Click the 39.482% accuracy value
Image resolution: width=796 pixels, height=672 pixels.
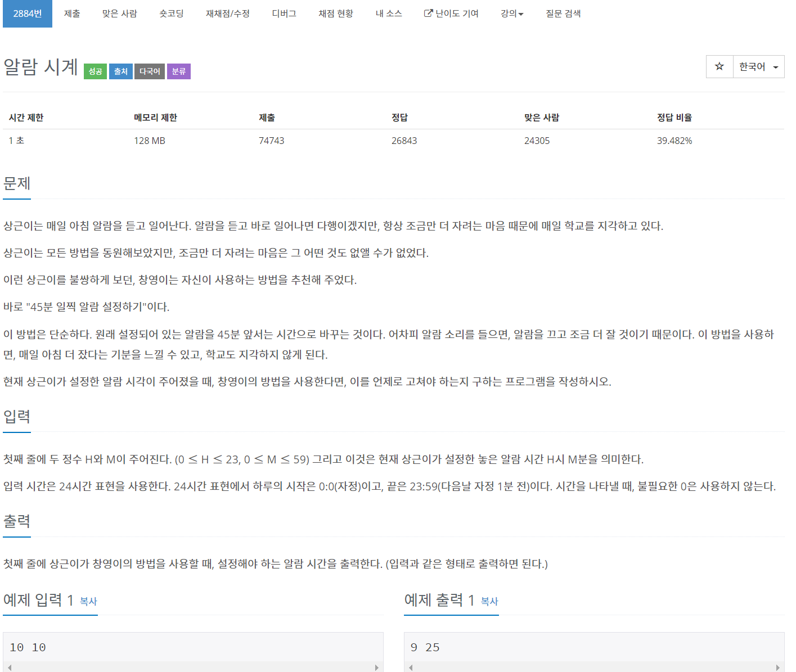pos(674,141)
